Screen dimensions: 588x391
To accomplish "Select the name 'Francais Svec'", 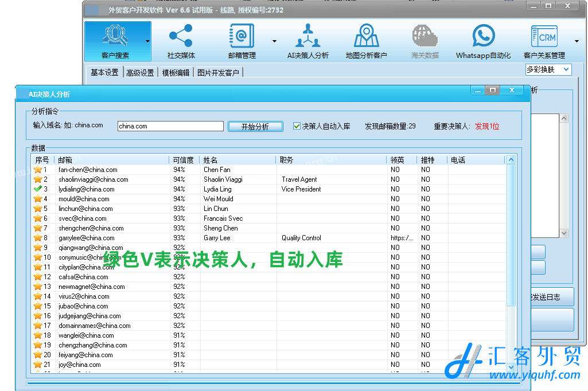I will tap(223, 218).
